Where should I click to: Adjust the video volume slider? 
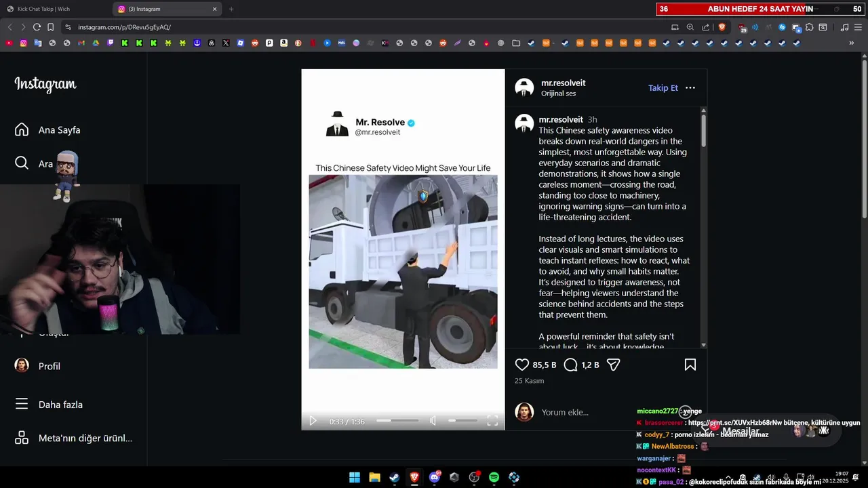(462, 421)
